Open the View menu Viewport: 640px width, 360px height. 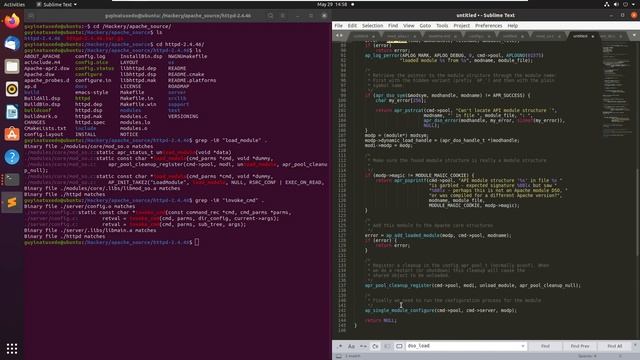pyautogui.click(x=409, y=25)
